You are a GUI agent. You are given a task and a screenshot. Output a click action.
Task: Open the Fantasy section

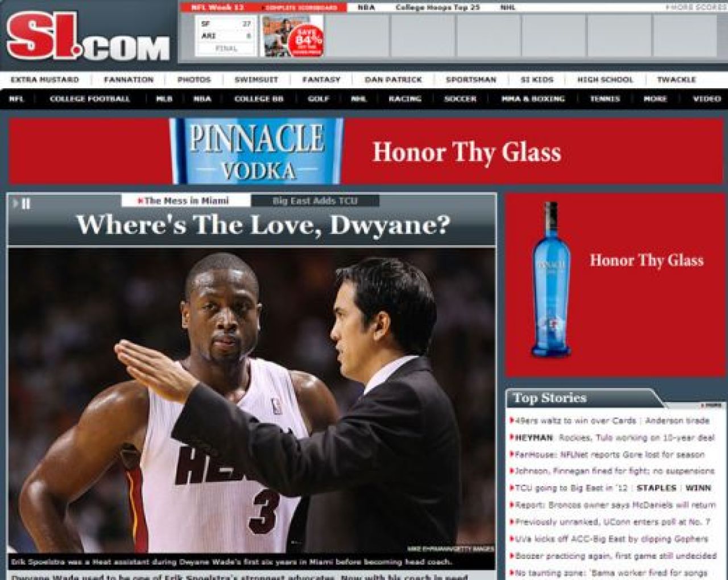click(321, 80)
